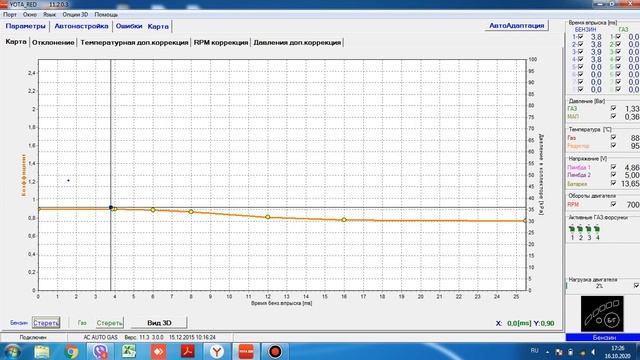Launch Google Chrome from taskbar
Screen dimensions: 640x360
click(x=71, y=351)
